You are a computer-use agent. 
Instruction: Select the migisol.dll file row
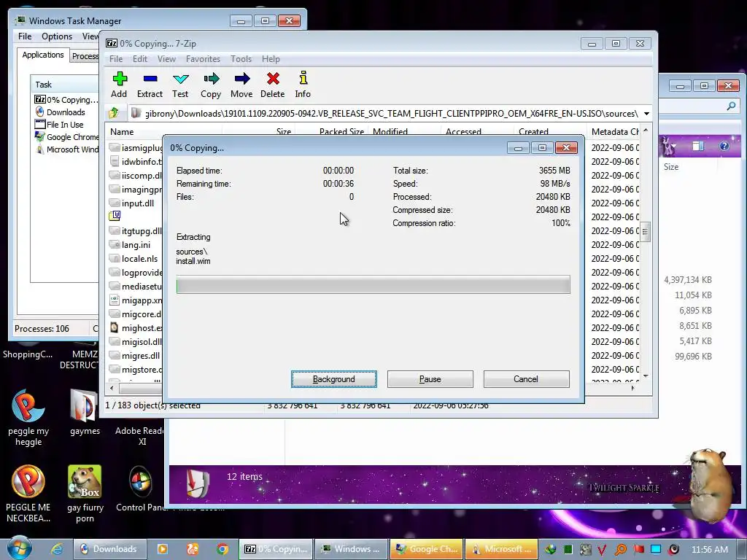point(135,342)
